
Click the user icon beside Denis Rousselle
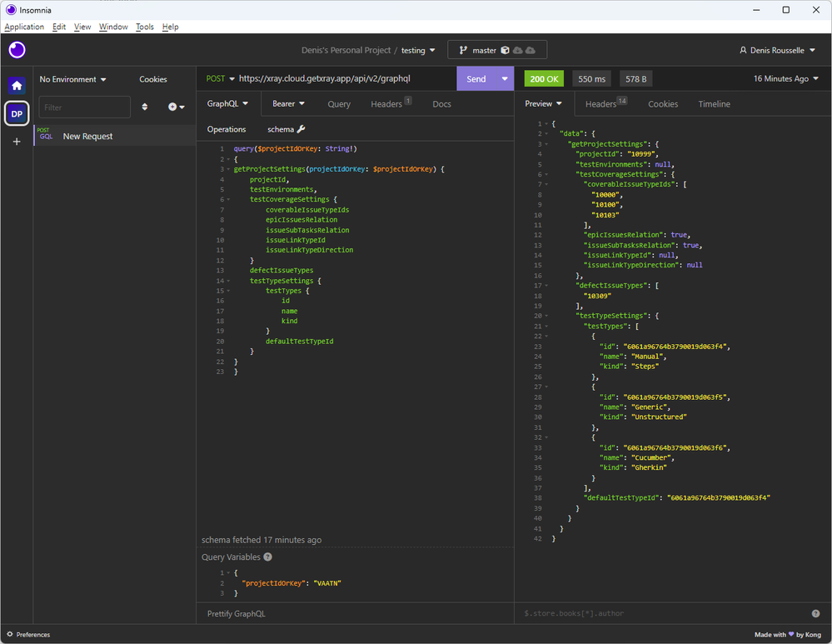tap(743, 50)
